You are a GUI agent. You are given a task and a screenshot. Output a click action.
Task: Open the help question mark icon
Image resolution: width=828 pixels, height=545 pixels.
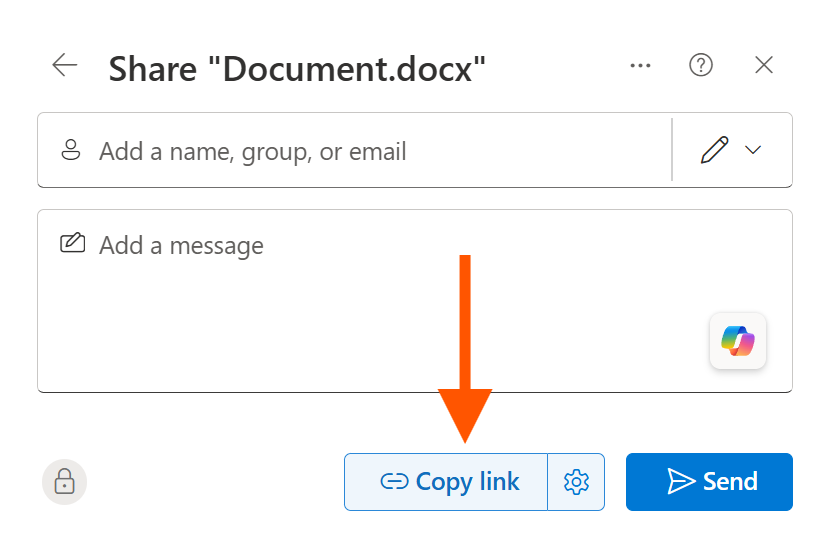tap(701, 65)
